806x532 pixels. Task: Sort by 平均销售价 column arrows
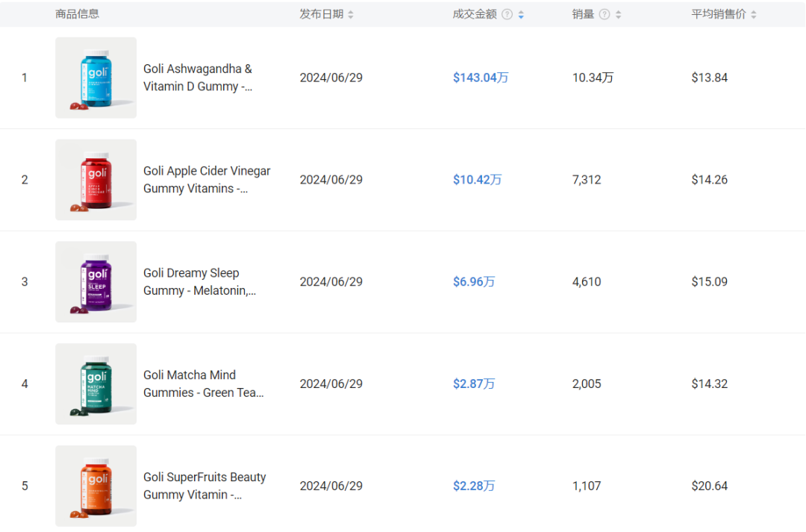tap(754, 14)
